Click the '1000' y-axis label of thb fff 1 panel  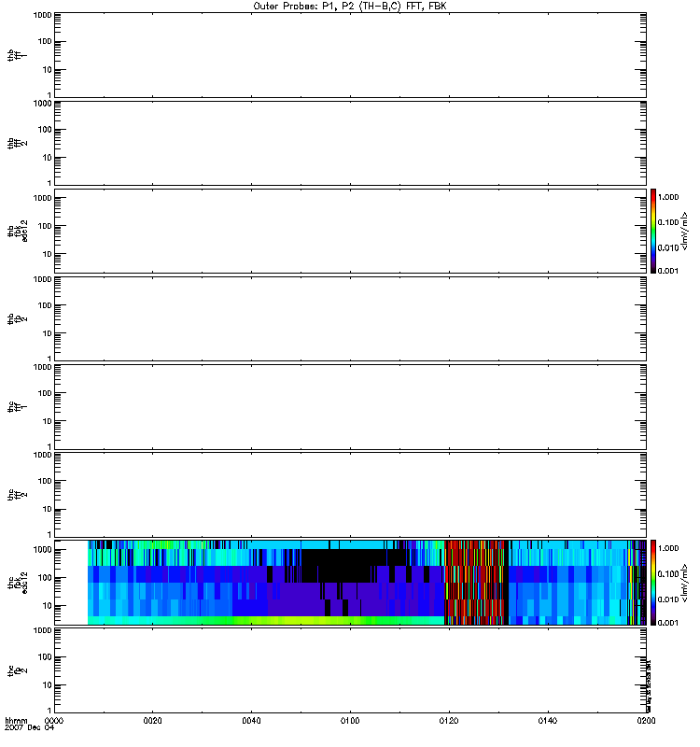coord(42,15)
